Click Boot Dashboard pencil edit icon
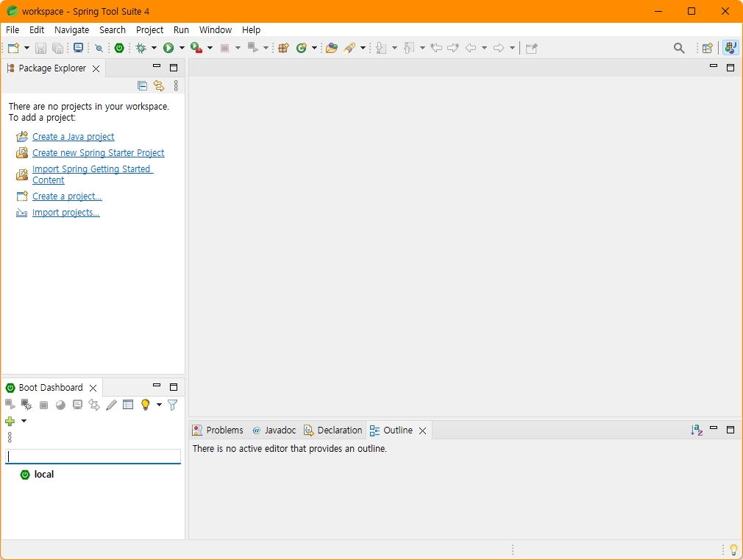 click(x=111, y=405)
